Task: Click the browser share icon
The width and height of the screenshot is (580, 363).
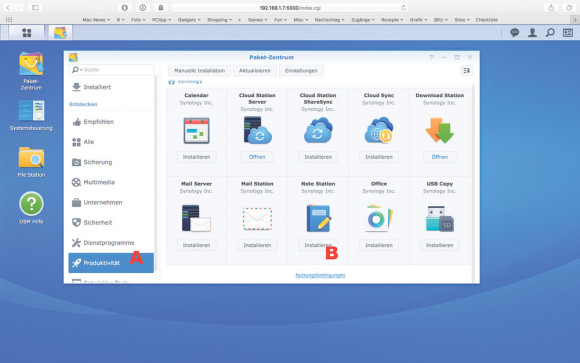Action: point(551,8)
